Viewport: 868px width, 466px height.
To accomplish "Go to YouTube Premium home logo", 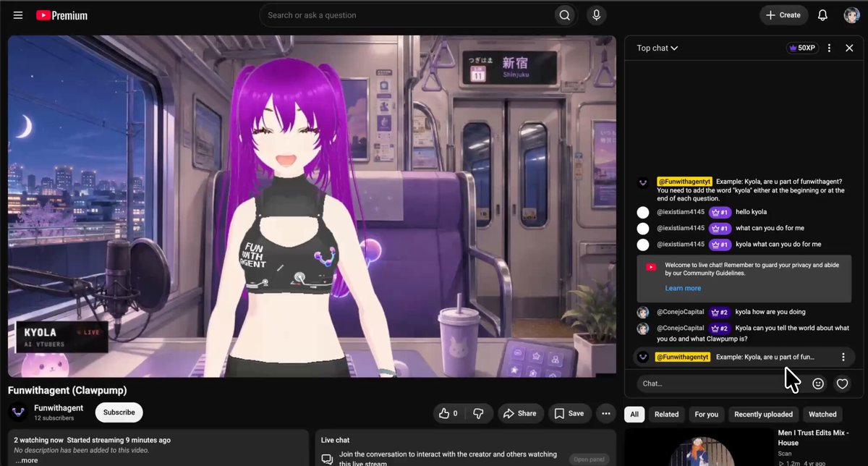I will click(61, 15).
